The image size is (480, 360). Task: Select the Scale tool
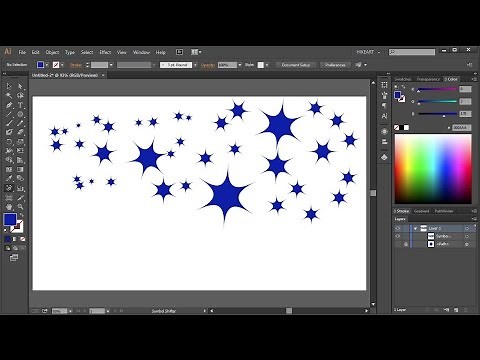coord(20,142)
